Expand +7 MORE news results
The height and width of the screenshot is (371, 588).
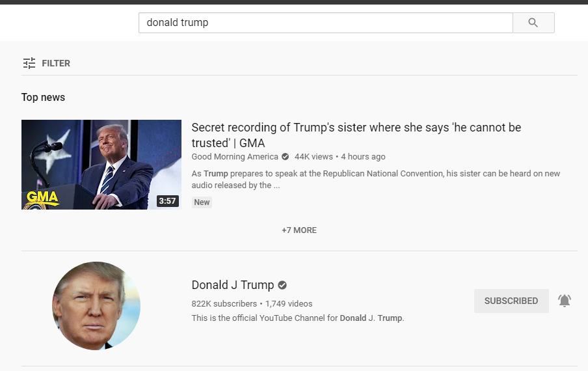point(299,230)
